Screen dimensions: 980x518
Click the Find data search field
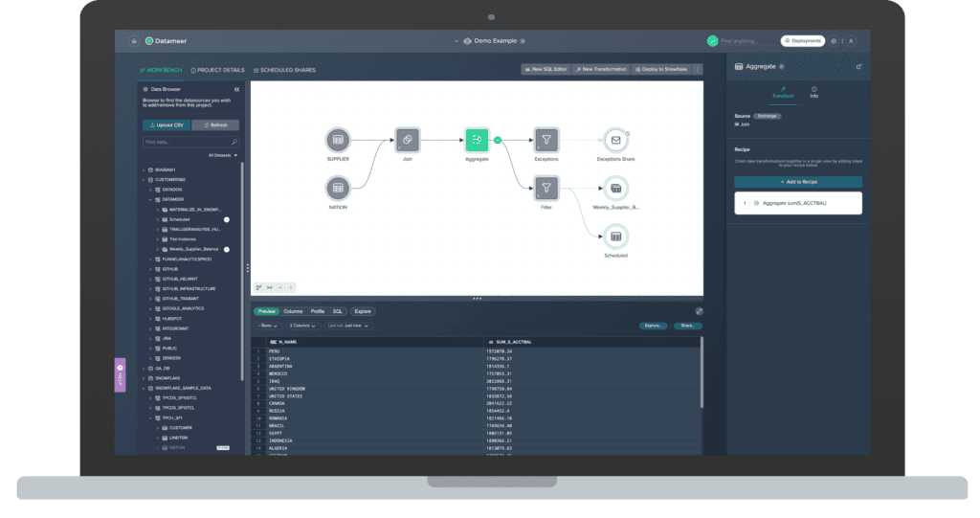click(186, 142)
